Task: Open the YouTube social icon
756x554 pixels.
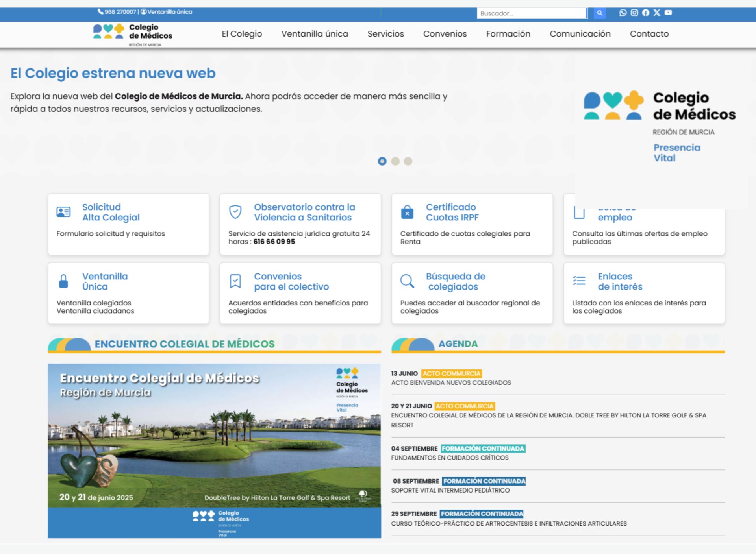Action: click(668, 13)
